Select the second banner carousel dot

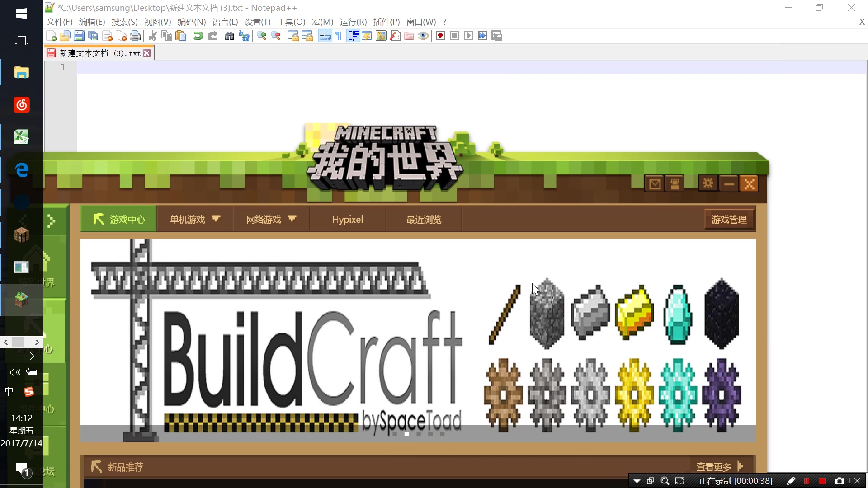pyautogui.click(x=406, y=434)
